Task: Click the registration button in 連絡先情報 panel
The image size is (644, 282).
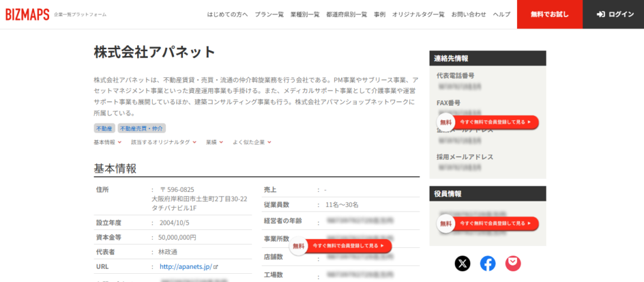Action: click(487, 122)
